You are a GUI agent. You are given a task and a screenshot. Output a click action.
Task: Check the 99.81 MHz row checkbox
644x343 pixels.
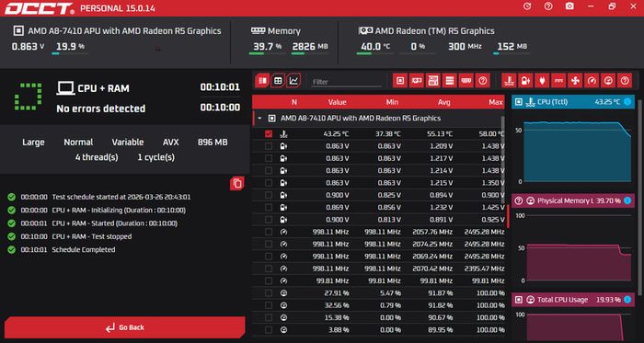[269, 280]
